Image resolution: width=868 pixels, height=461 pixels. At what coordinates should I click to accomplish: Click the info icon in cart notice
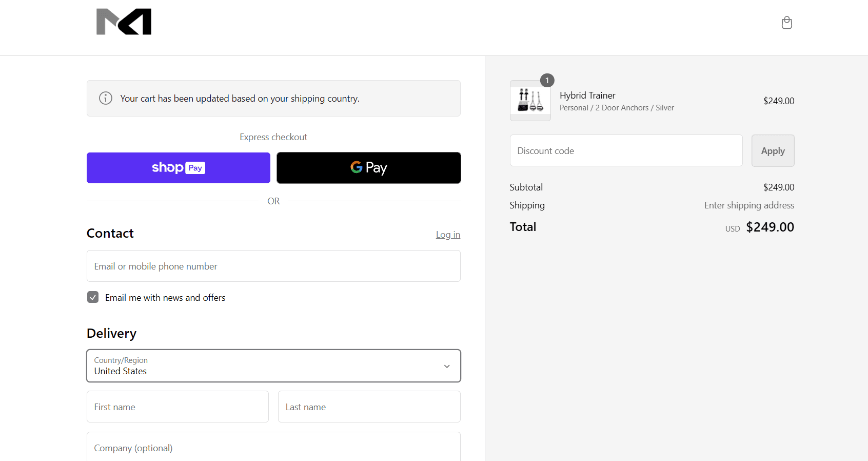click(x=106, y=98)
